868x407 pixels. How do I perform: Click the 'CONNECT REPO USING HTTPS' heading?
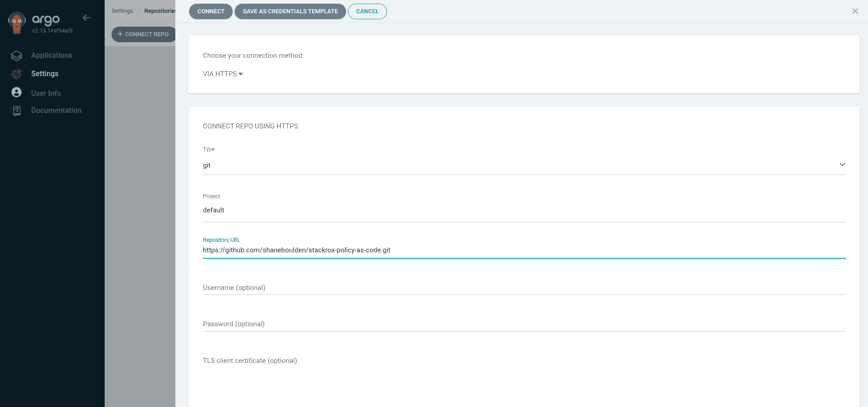pyautogui.click(x=250, y=126)
